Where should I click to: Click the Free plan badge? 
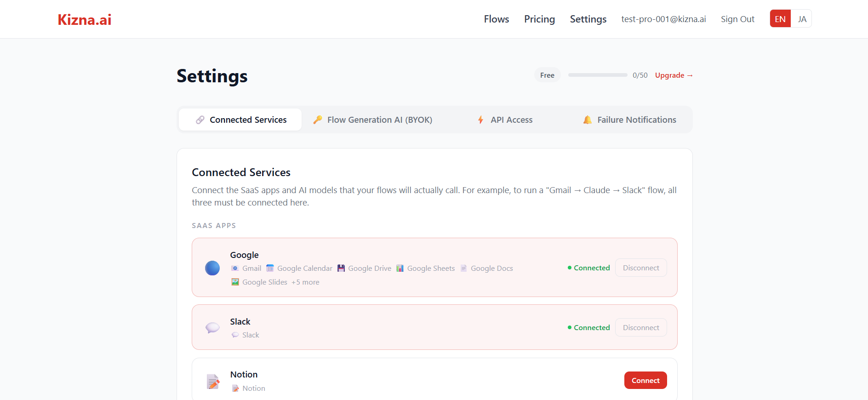click(547, 75)
